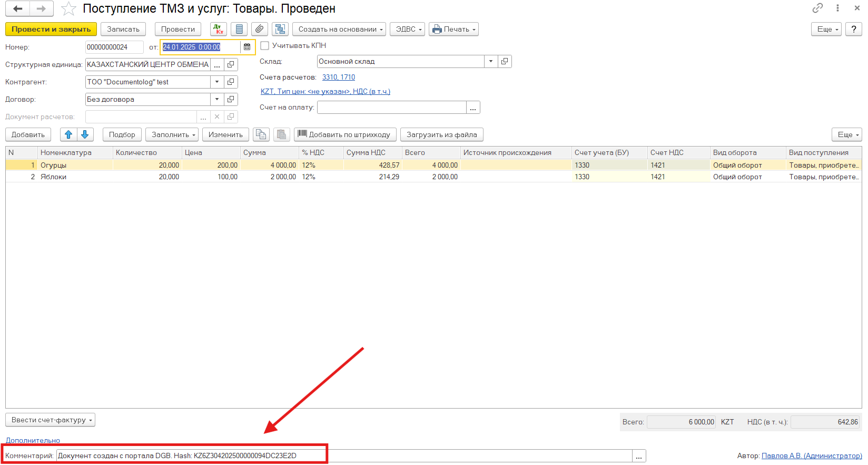The image size is (868, 465).
Task: Click Провести и закрыть button
Action: 51,30
